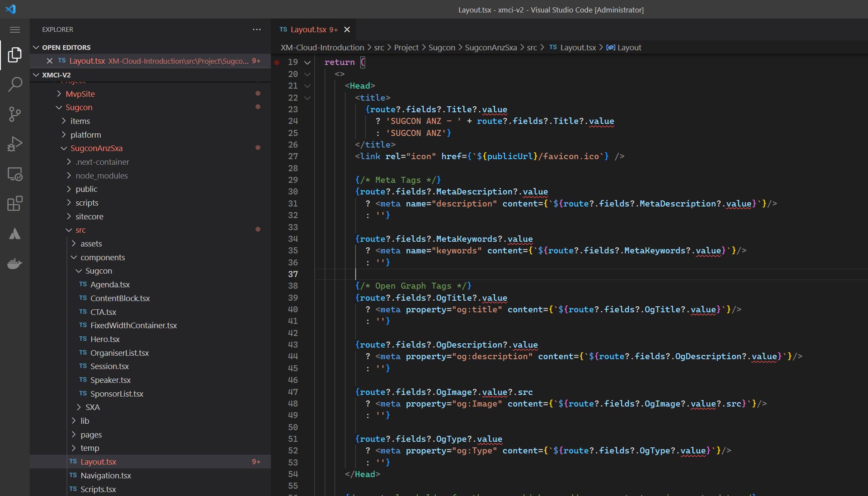
Task: Click the Project breadcrumb segment
Action: coord(406,48)
